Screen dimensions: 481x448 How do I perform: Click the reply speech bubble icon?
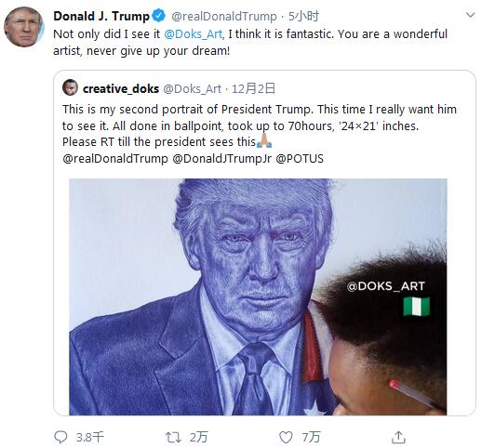click(60, 437)
